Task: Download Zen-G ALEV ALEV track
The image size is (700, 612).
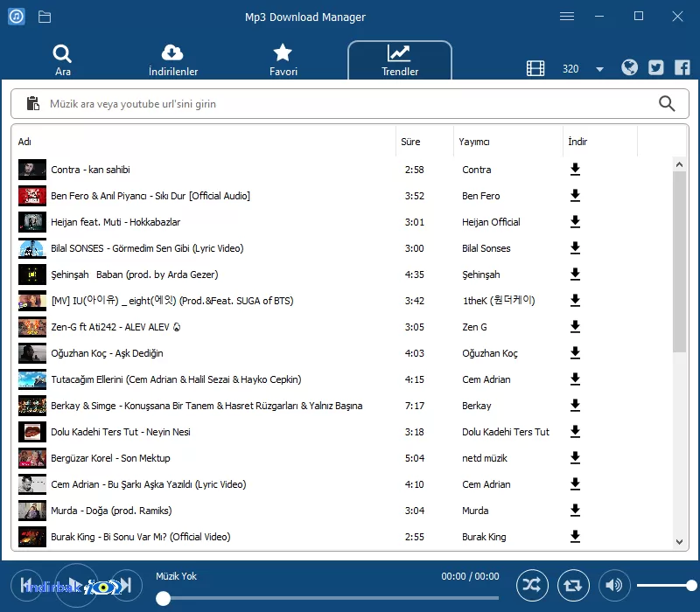Action: point(575,327)
